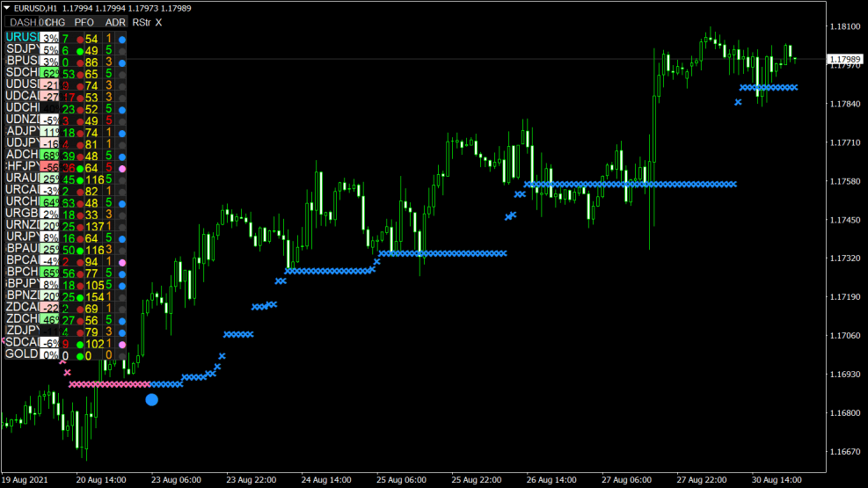Screen dimensions: 868x488
Task: Click the blue signal dot in URJPY row
Action: click(121, 239)
